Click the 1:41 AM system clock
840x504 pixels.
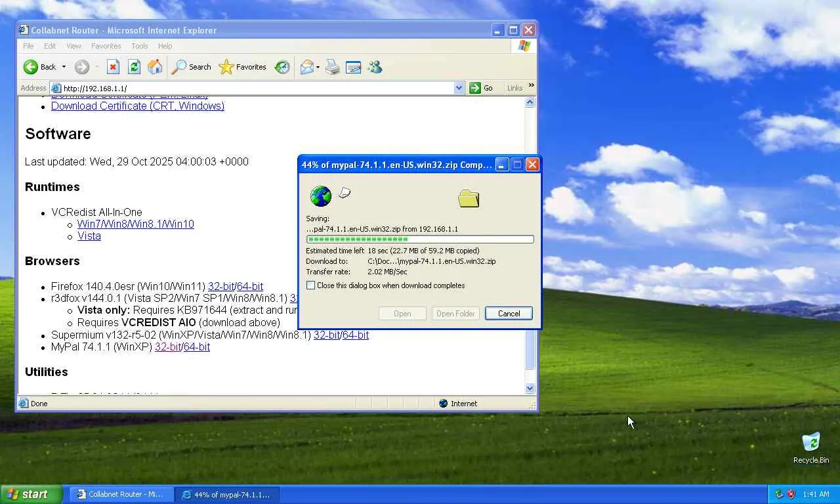(816, 494)
